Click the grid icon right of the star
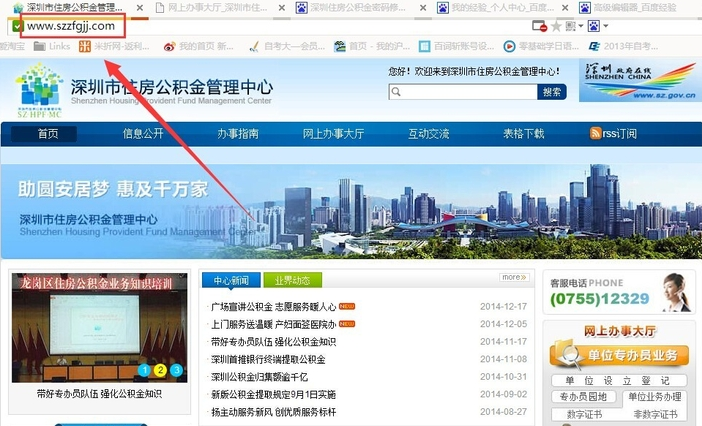 570,26
